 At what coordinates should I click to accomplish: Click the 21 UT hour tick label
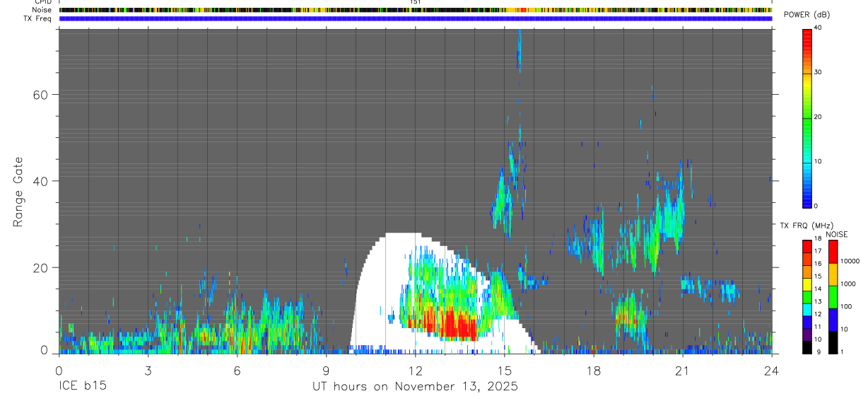683,371
